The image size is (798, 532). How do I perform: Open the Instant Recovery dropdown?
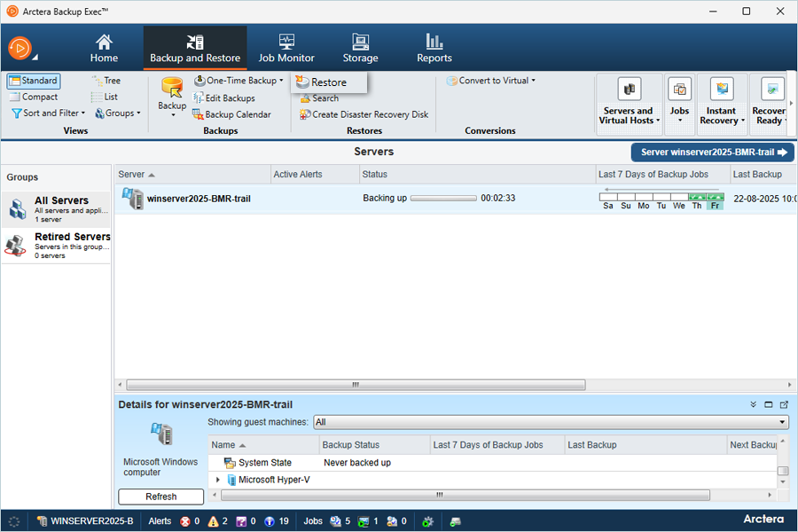(x=722, y=104)
